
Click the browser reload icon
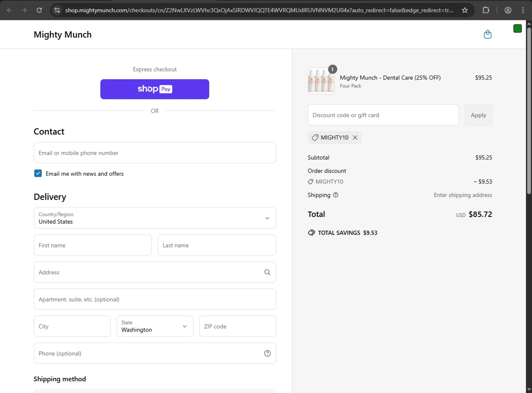39,10
